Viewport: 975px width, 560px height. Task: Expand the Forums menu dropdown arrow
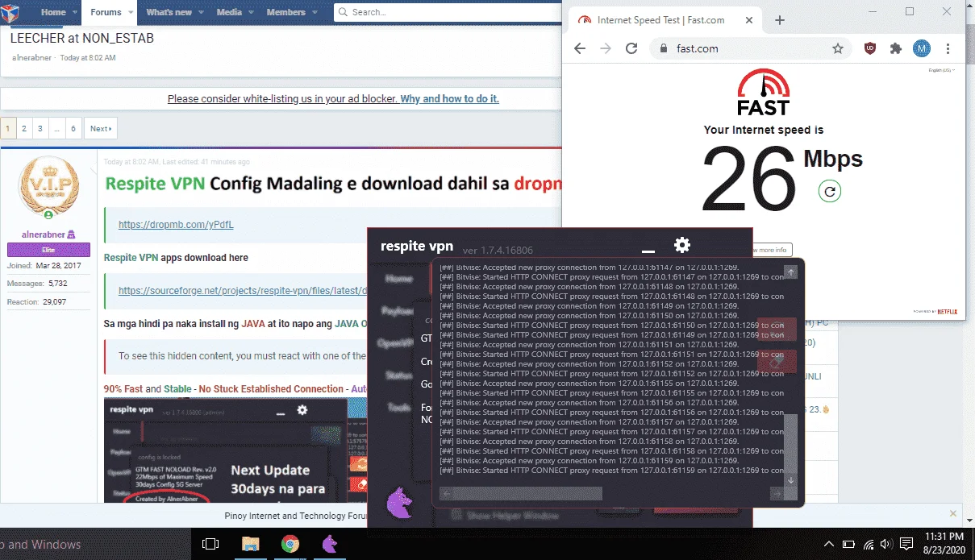tap(131, 12)
